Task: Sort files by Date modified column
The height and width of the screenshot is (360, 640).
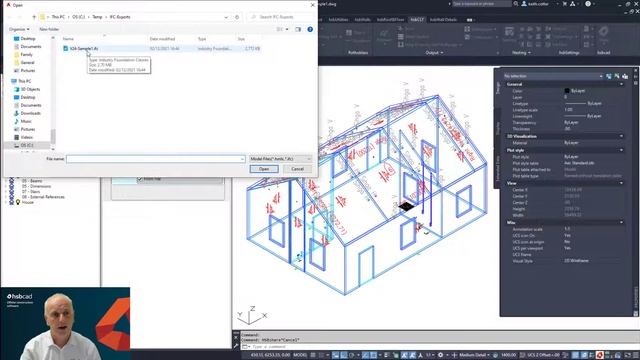Action: point(162,39)
